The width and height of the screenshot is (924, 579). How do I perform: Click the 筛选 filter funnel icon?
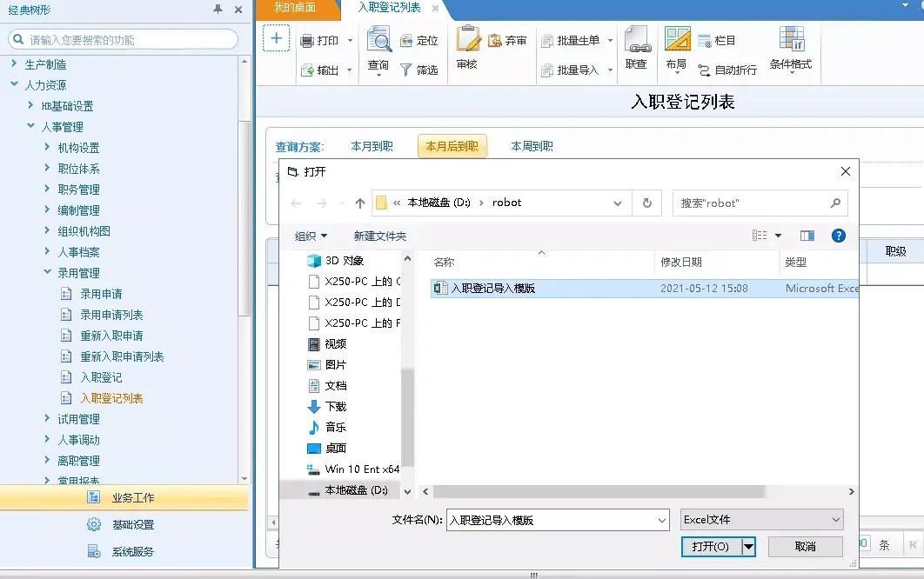[405, 70]
